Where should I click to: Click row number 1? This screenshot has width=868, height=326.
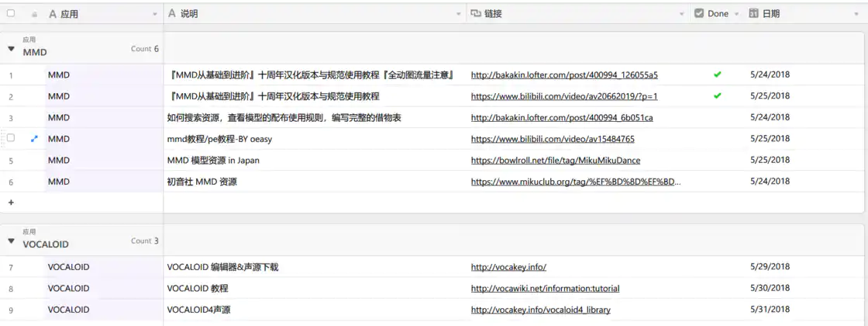tap(11, 75)
